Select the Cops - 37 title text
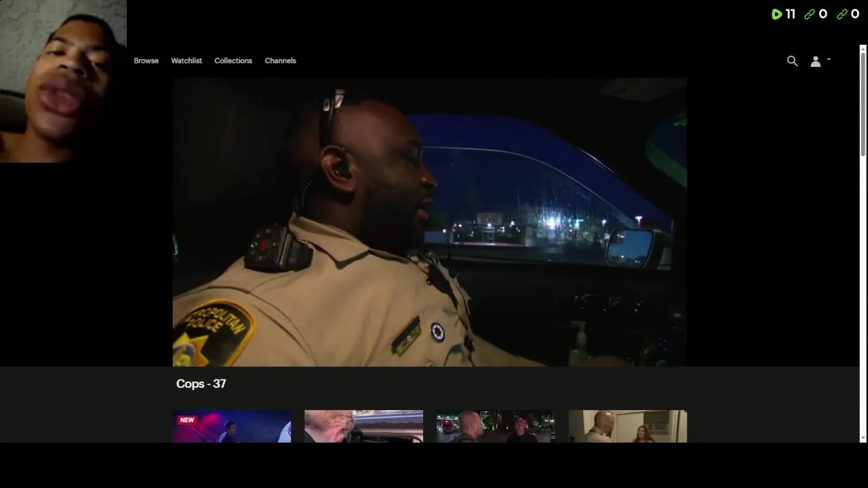868x488 pixels. [x=201, y=384]
